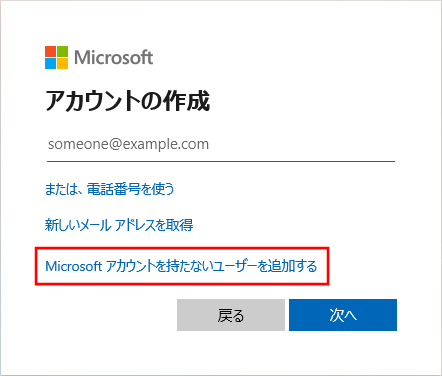
Task: Select the アカウントの作成 heading
Action: (128, 101)
